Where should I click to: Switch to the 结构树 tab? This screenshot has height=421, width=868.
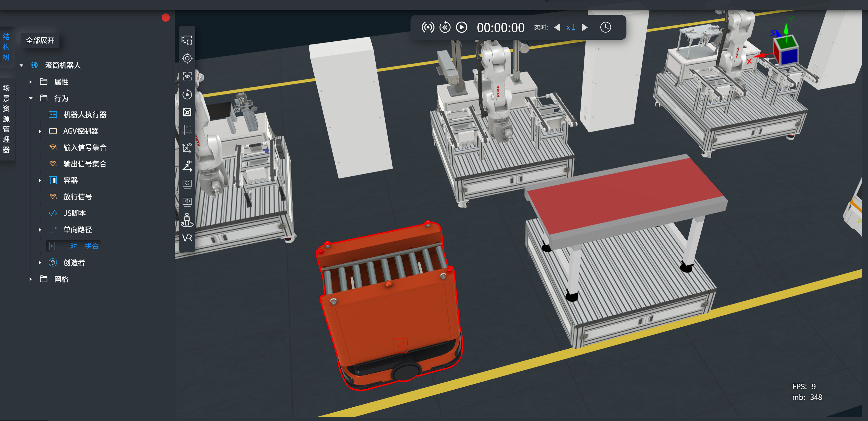[x=6, y=47]
